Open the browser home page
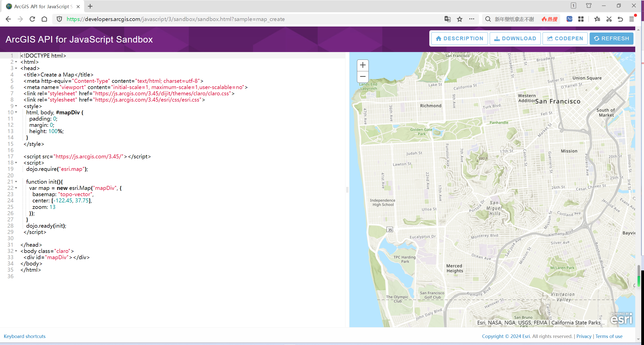644x345 pixels. point(44,19)
